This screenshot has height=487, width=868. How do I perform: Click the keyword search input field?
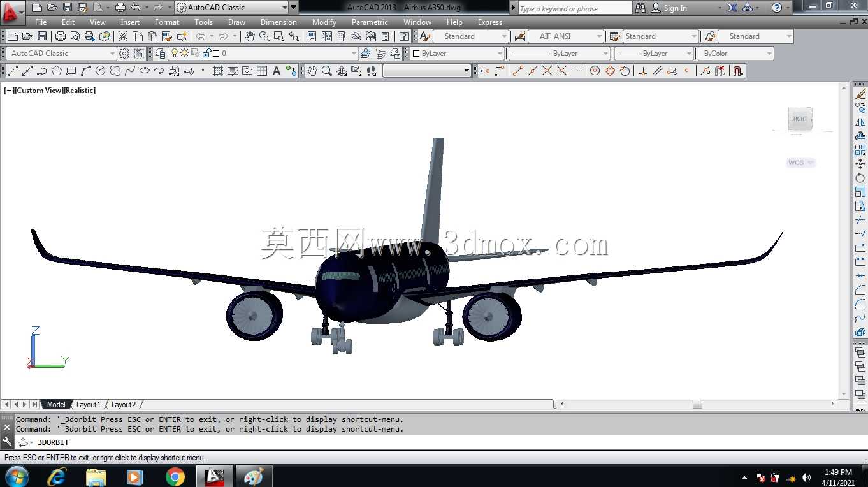coord(575,8)
